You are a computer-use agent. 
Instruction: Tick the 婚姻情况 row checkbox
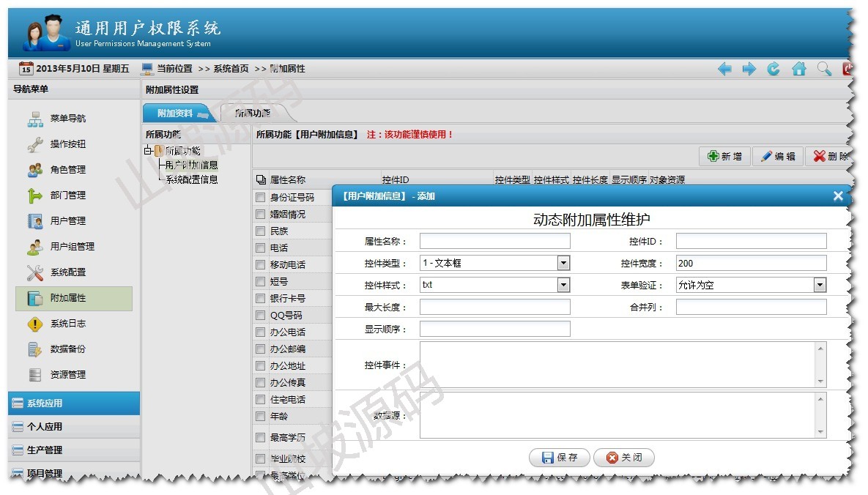260,215
